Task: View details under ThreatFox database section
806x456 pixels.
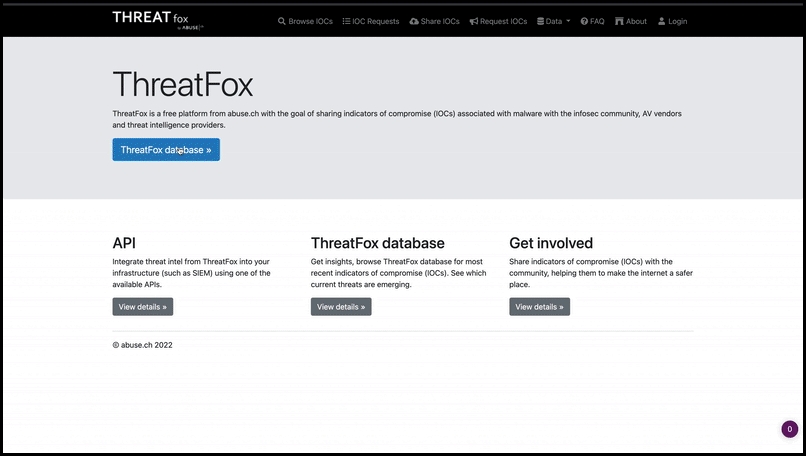Action: (341, 307)
